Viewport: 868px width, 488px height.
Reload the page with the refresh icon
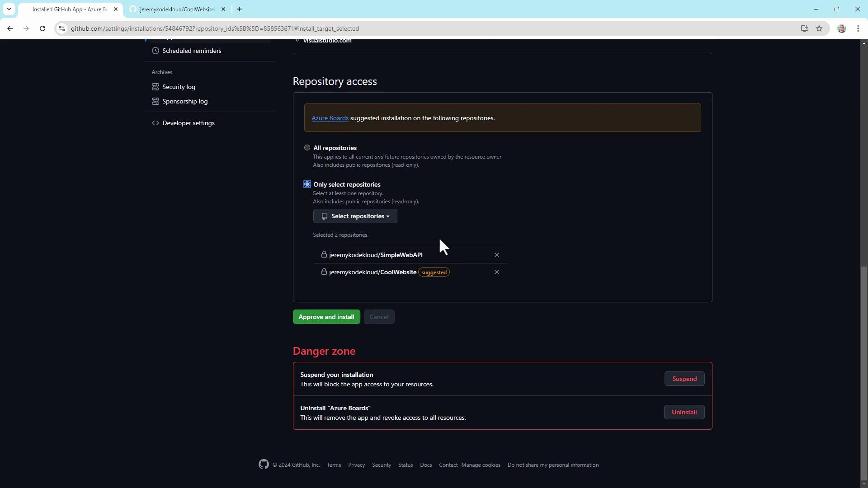42,28
